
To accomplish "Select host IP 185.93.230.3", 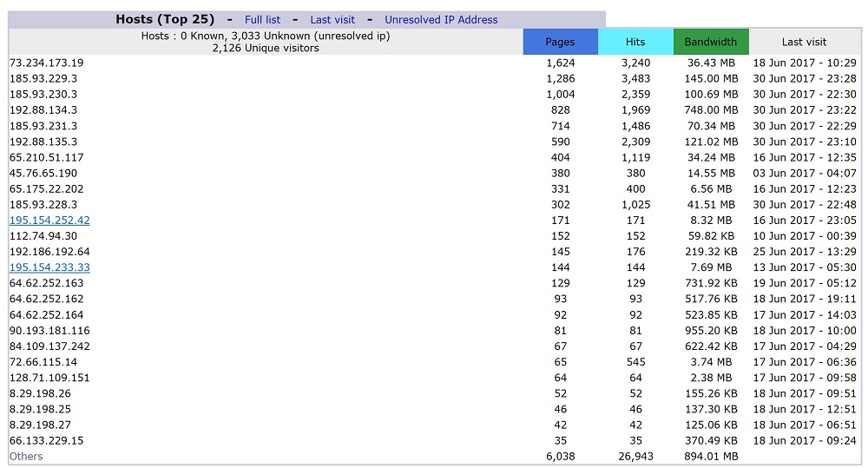I will pyautogui.click(x=43, y=95).
